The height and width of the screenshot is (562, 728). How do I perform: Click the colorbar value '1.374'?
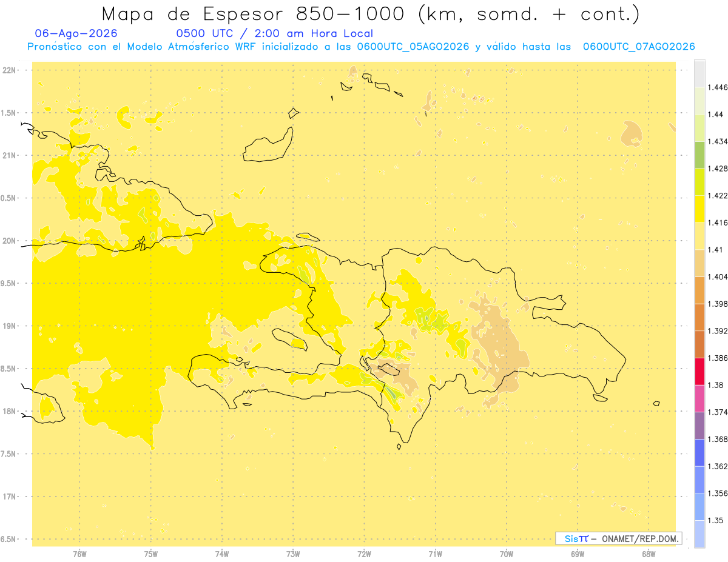(x=718, y=412)
